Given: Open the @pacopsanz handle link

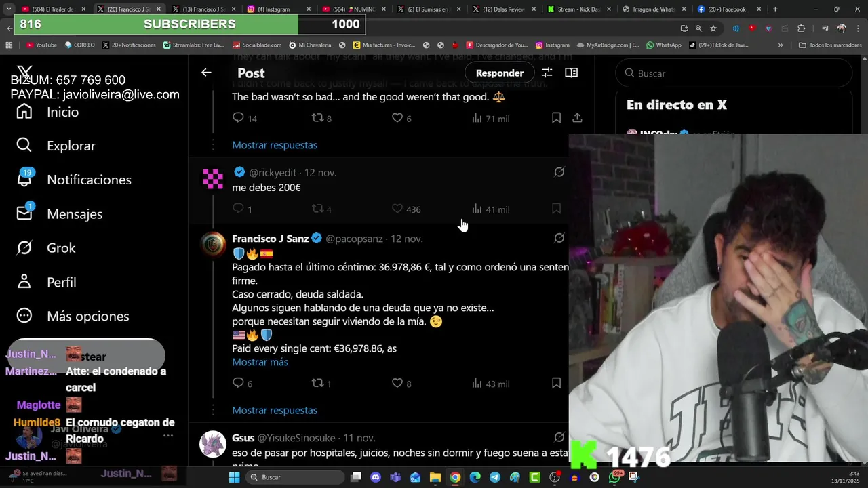Looking at the screenshot, I should point(354,239).
